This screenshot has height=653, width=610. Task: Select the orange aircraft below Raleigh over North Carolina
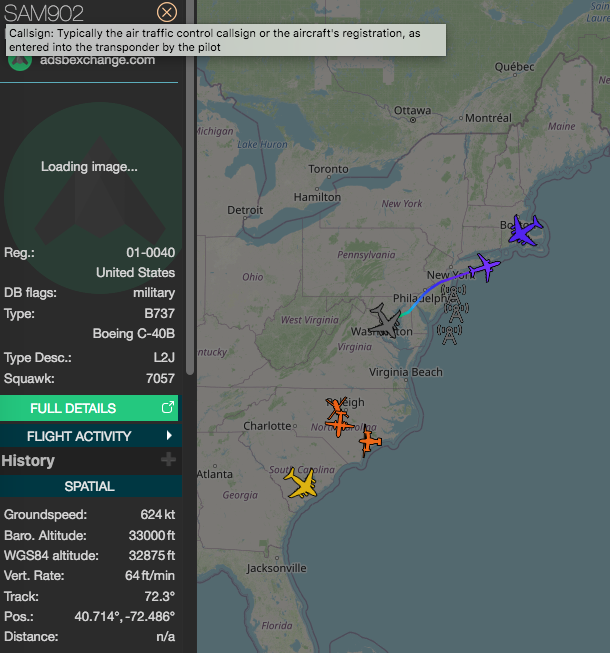click(340, 425)
